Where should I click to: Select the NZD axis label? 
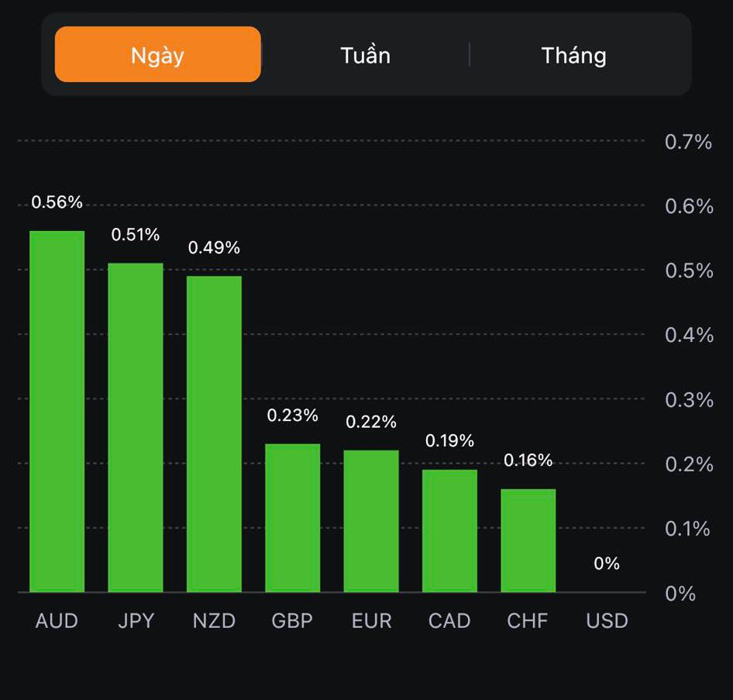[214, 621]
